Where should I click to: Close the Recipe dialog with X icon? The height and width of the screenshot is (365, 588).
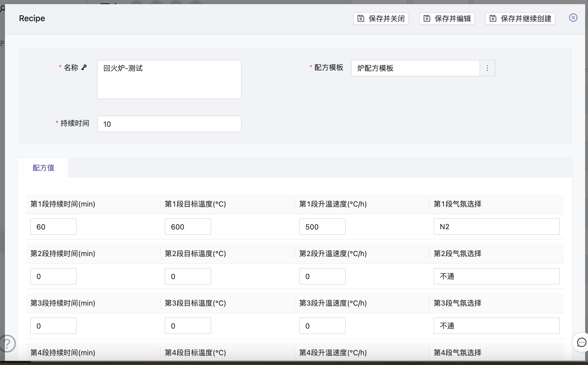pyautogui.click(x=573, y=18)
